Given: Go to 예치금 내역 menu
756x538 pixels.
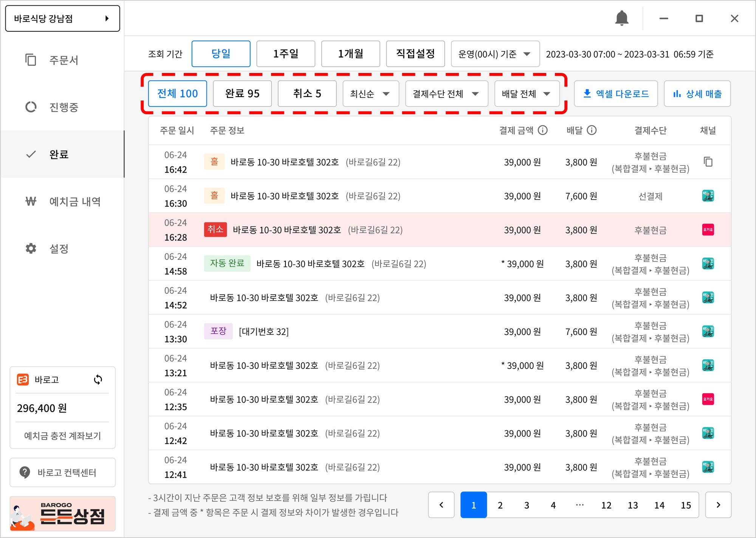Looking at the screenshot, I should click(74, 202).
